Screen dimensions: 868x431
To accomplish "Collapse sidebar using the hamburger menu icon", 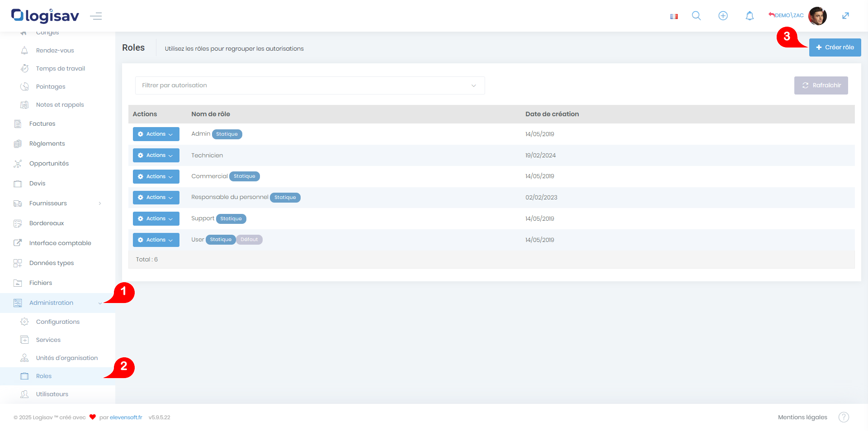I will click(x=96, y=16).
